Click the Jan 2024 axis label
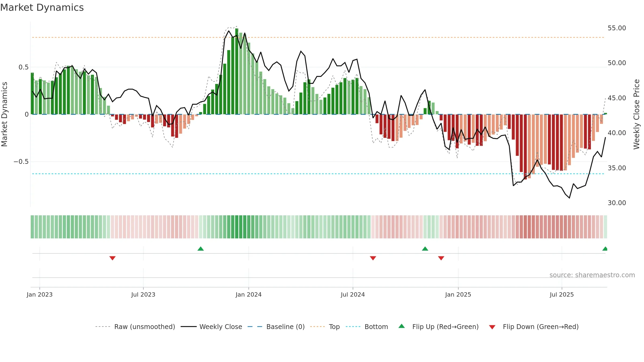Viewport: 644px width, 362px height. tap(249, 294)
